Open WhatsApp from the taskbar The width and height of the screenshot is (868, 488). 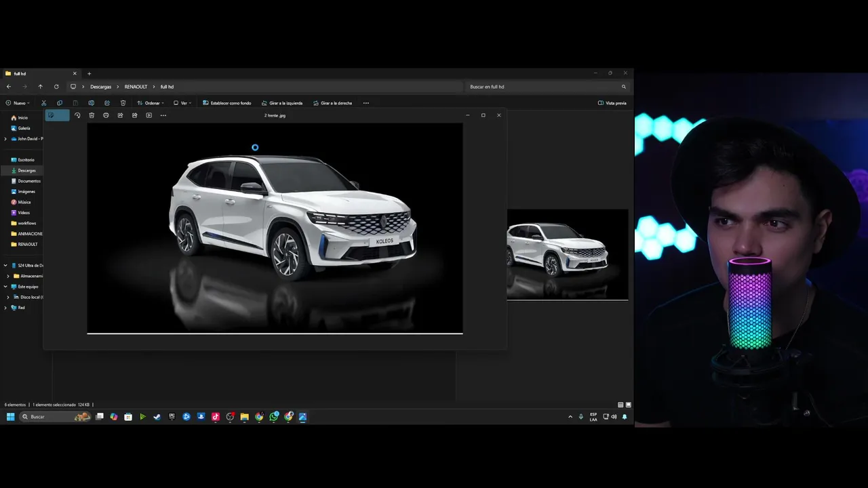274,417
